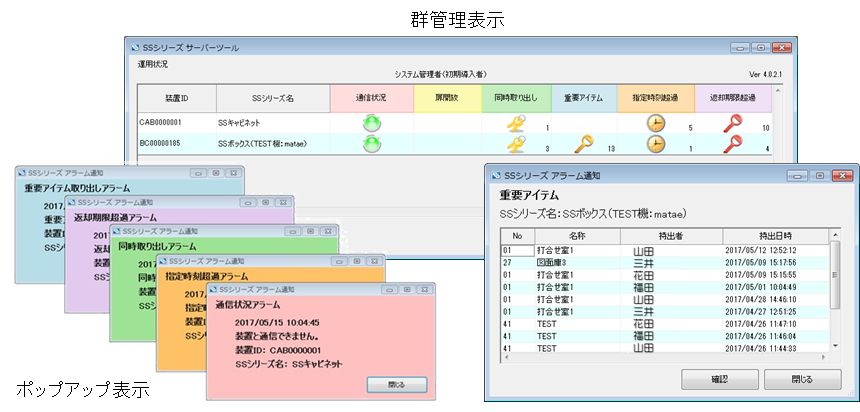Click the server tool table scroll up arrow

tap(776, 89)
